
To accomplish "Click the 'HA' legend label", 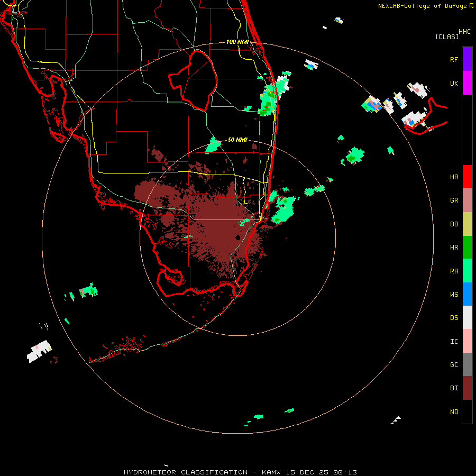I will coord(454,177).
